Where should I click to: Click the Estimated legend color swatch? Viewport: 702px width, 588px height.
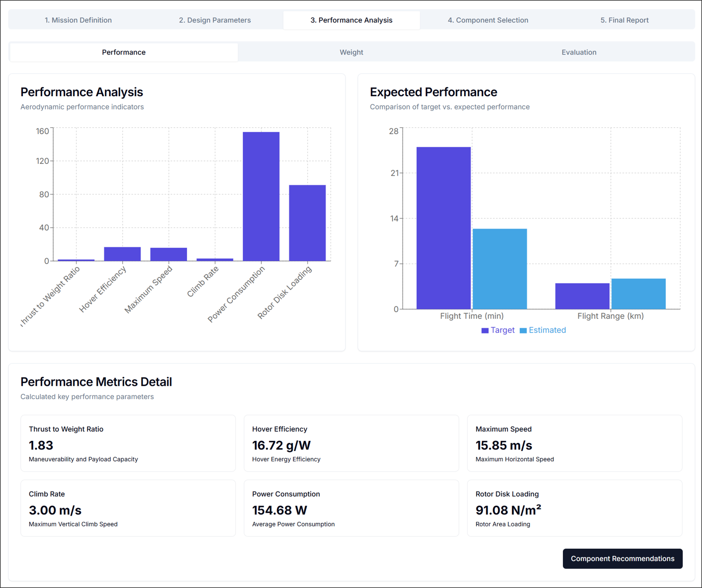click(x=524, y=330)
